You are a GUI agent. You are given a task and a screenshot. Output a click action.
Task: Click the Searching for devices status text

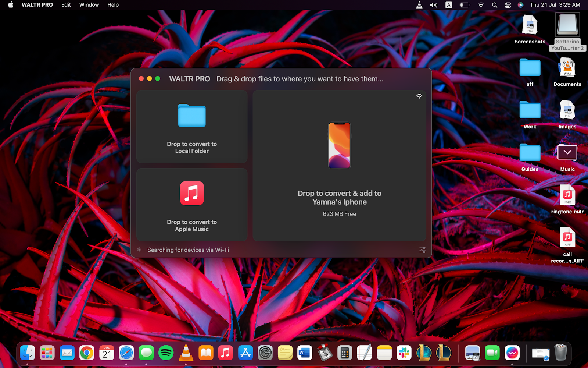188,250
